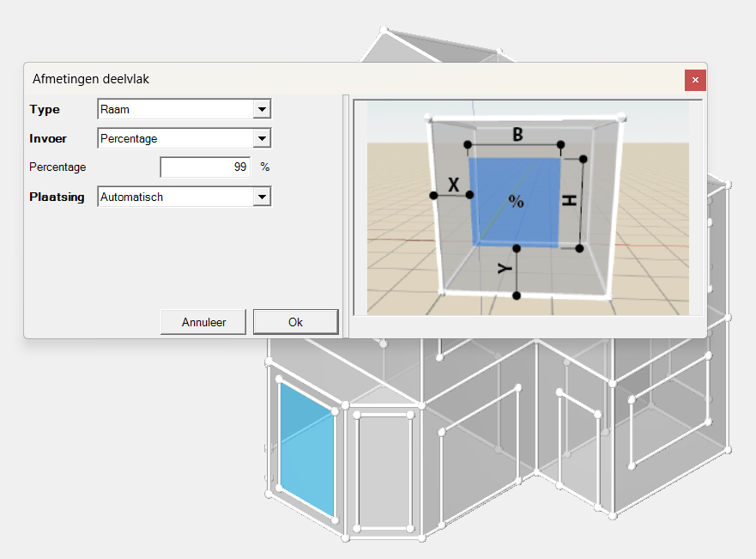This screenshot has width=756, height=559.
Task: Close the Afmetingen deelvlak dialog
Action: click(x=695, y=80)
